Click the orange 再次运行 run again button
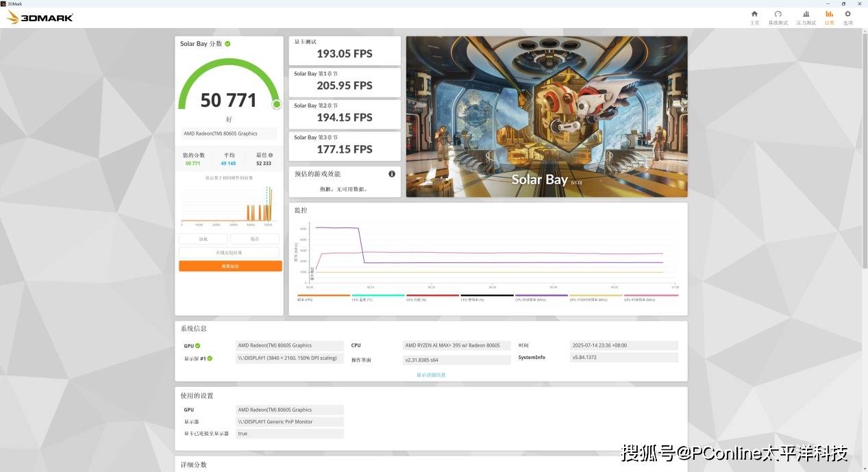 point(230,266)
